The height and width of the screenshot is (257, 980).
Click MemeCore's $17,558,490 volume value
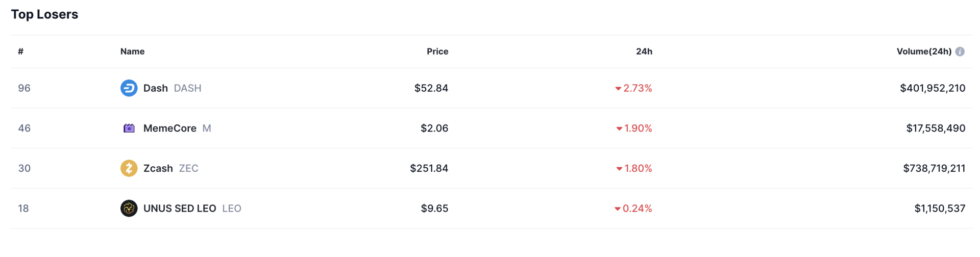point(936,128)
